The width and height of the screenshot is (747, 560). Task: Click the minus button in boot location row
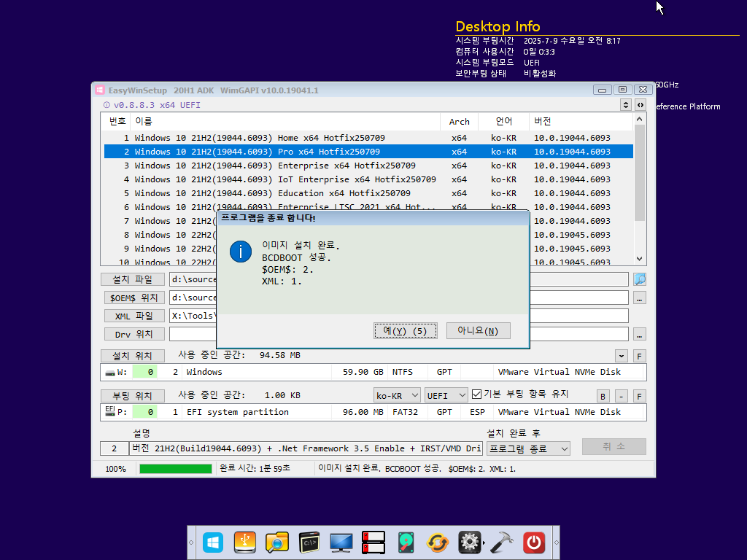(x=622, y=396)
